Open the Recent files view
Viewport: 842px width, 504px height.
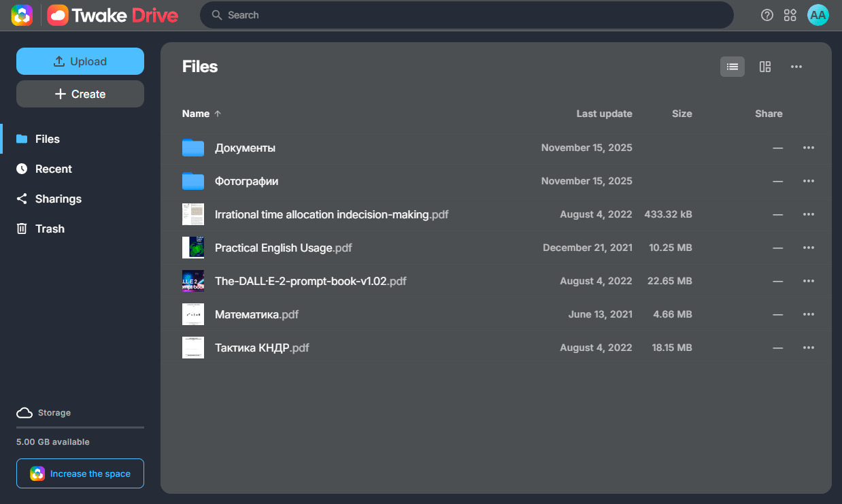[53, 169]
